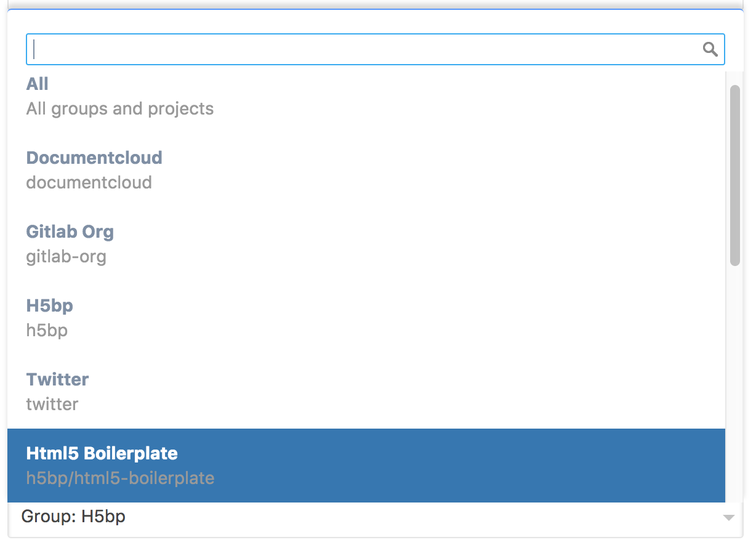The image size is (756, 553).
Task: Choose the highlighted Html5 Boilerplate project
Action: [102, 453]
